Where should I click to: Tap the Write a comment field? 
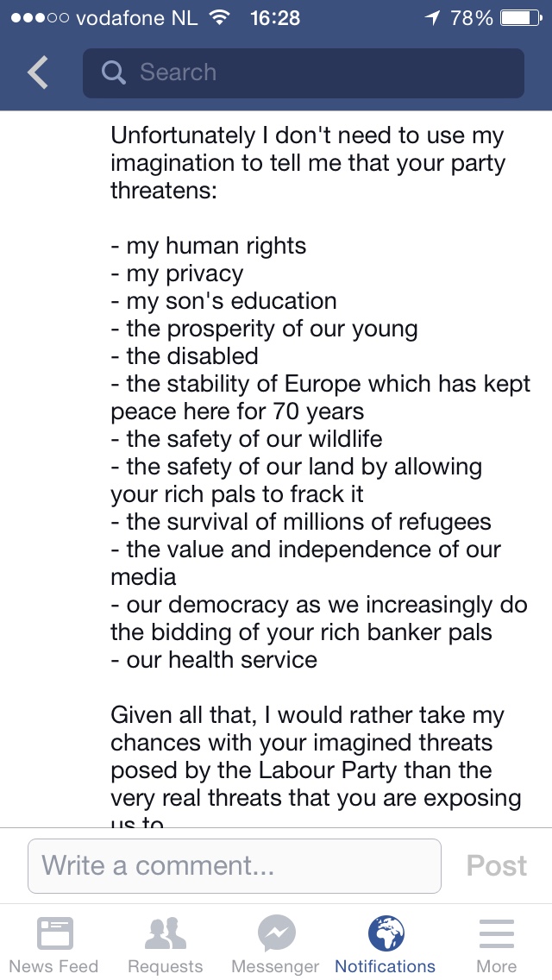tap(235, 865)
